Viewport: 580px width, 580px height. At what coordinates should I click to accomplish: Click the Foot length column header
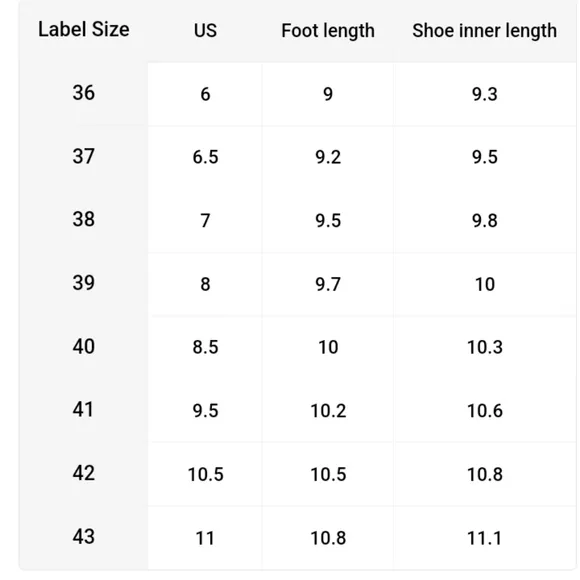click(x=328, y=31)
